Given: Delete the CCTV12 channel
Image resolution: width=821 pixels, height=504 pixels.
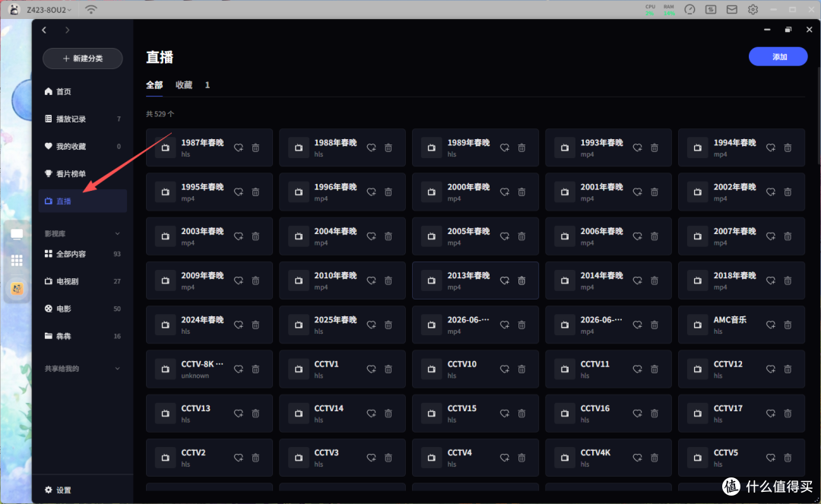Looking at the screenshot, I should click(x=788, y=369).
